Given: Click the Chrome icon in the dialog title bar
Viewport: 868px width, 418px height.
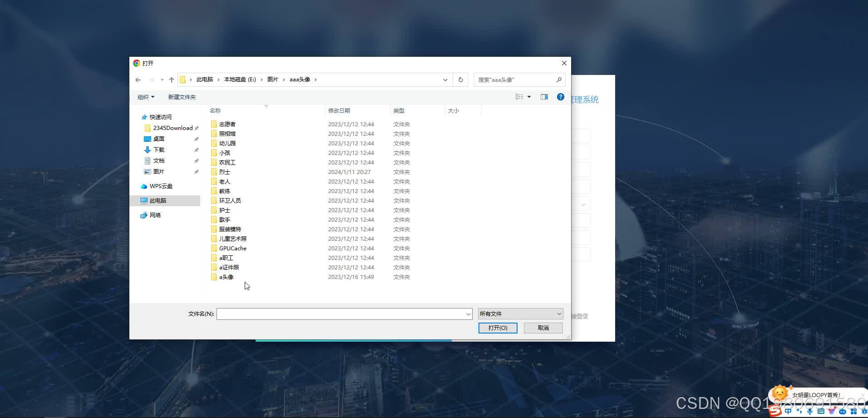Looking at the screenshot, I should point(136,63).
